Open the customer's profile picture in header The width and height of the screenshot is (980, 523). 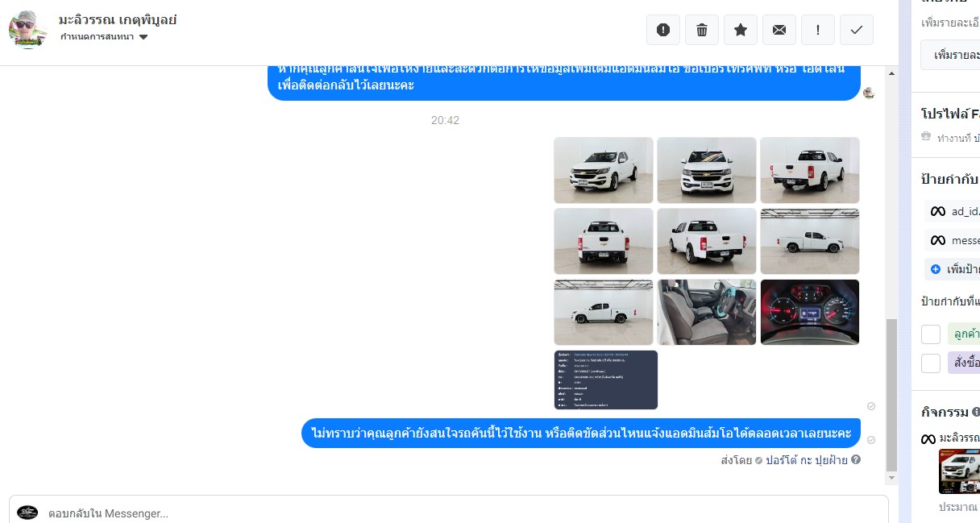pyautogui.click(x=28, y=30)
